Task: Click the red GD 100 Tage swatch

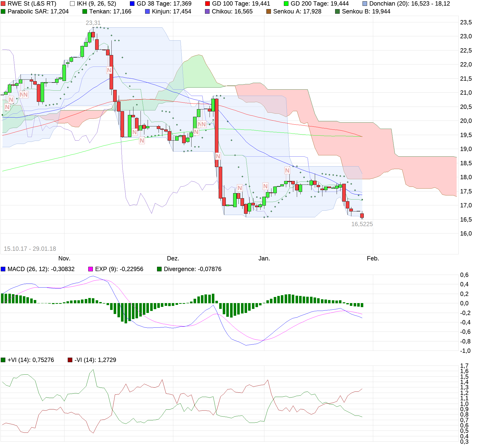Action: (208, 4)
